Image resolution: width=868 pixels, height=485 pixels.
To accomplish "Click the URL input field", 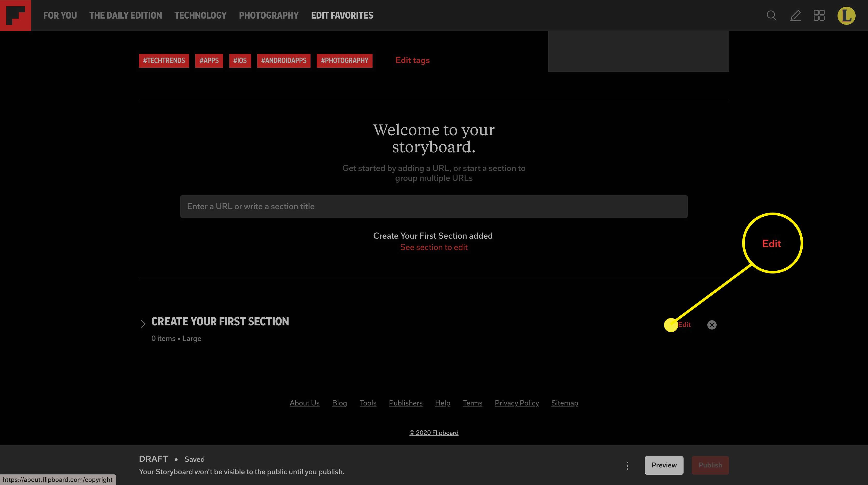I will coord(434,206).
